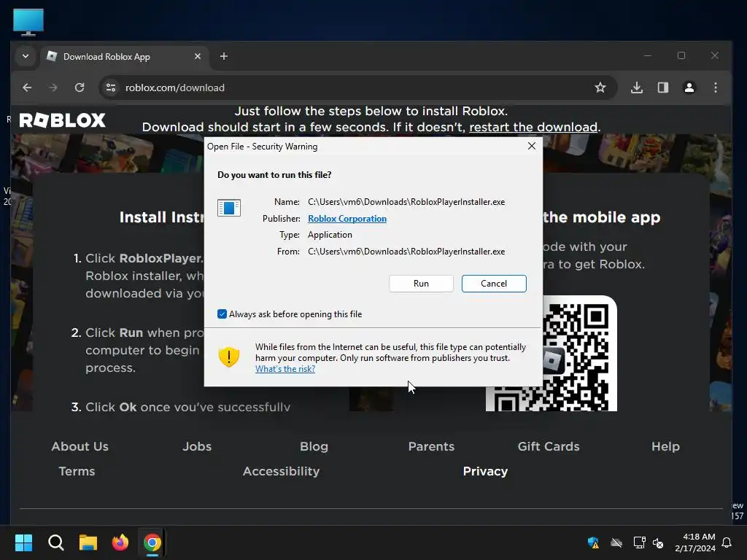Open the Terms footer link
Viewport: 747px width, 560px height.
coord(77,471)
